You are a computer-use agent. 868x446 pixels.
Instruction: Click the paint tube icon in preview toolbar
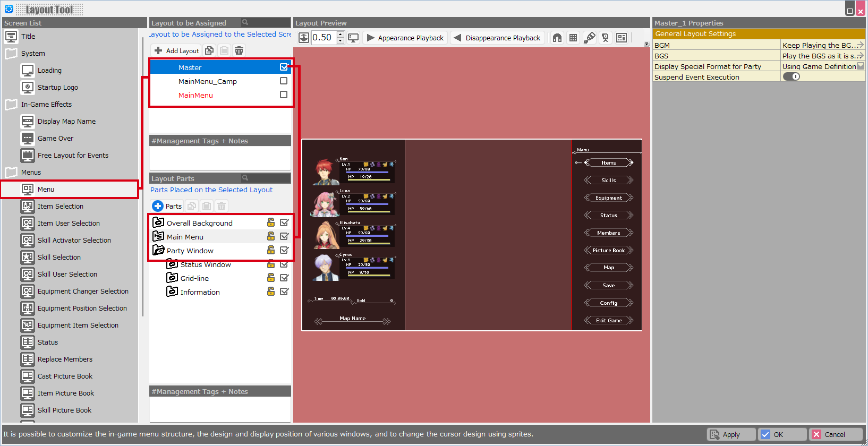[589, 38]
